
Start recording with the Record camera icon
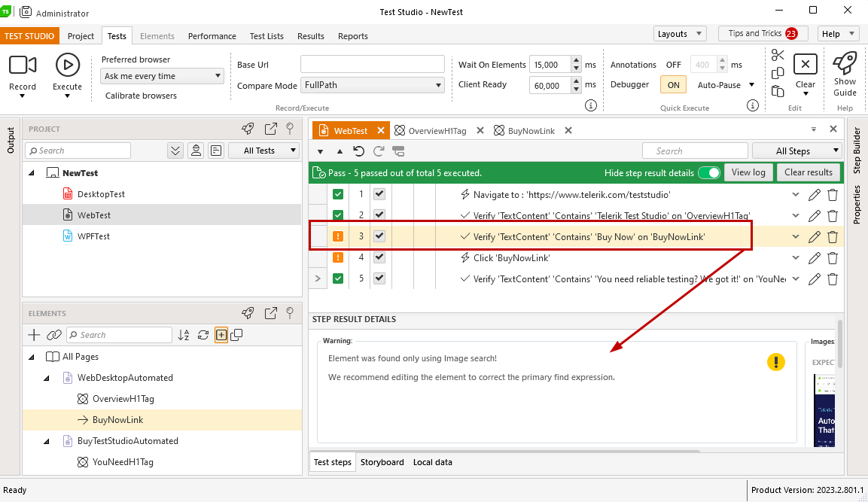(x=23, y=65)
